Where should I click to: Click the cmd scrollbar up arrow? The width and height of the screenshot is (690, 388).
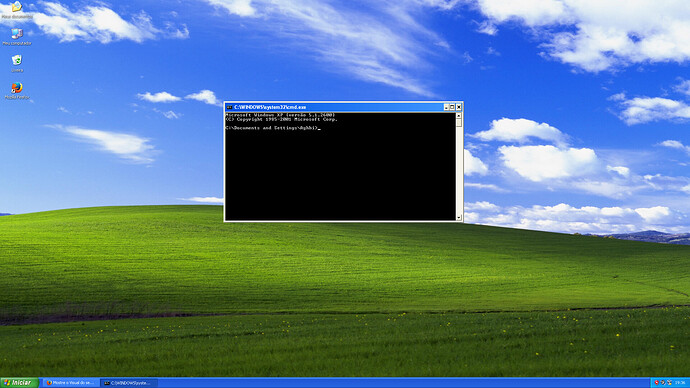[459, 116]
